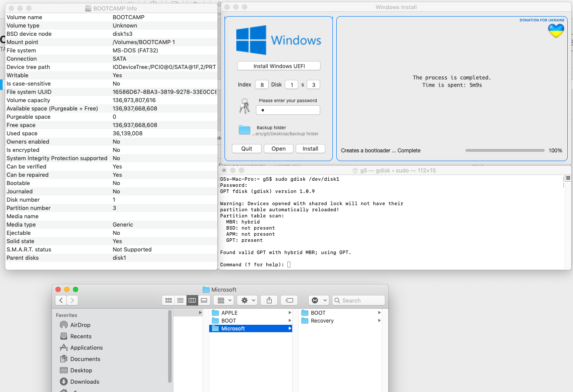573x392 pixels.
Task: Expand the arrow beside BOOT under APPLE
Action: pos(290,320)
